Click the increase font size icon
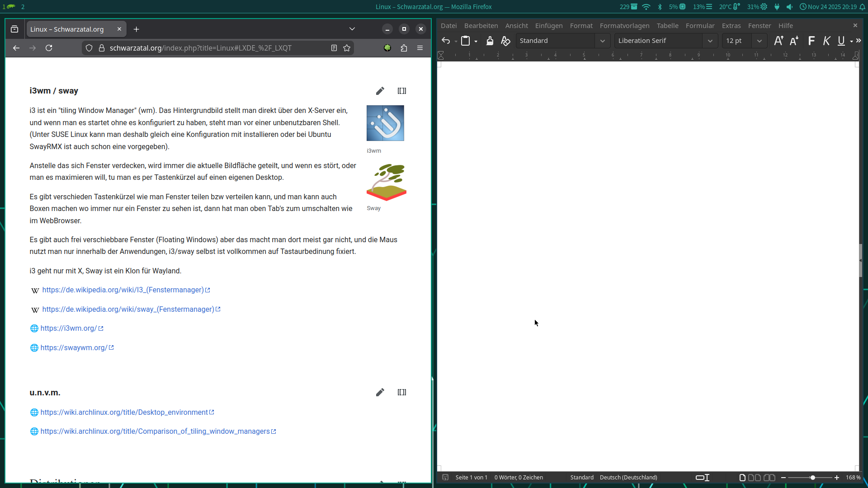 778,41
